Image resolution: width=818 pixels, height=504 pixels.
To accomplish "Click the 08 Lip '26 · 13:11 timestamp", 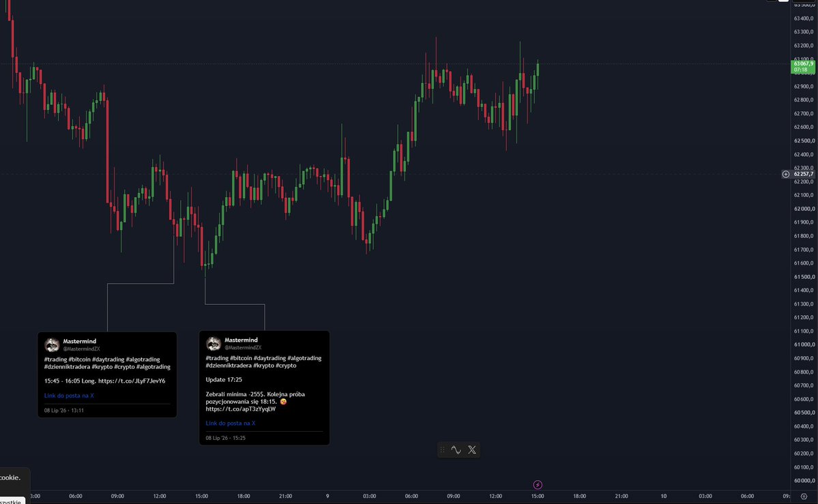I will [64, 410].
